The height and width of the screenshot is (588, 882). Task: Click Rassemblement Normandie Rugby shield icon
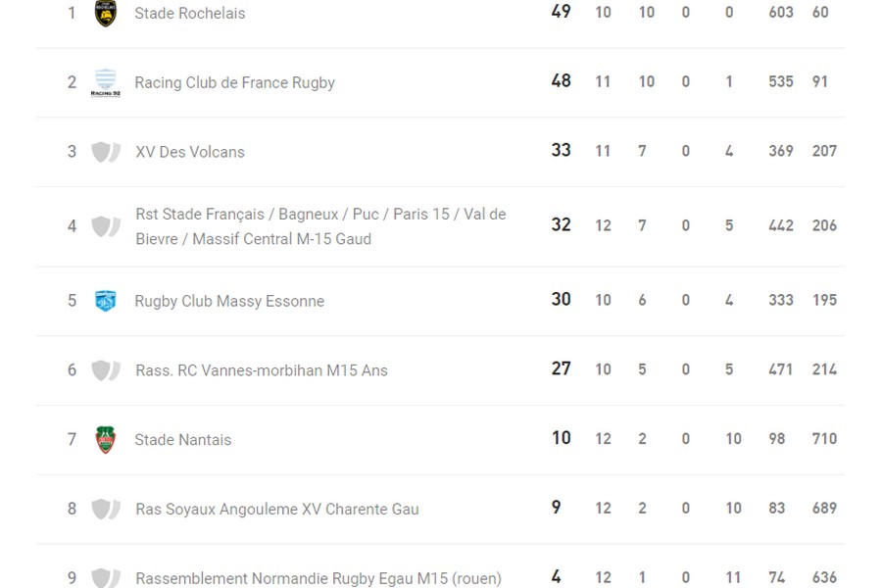(x=105, y=578)
